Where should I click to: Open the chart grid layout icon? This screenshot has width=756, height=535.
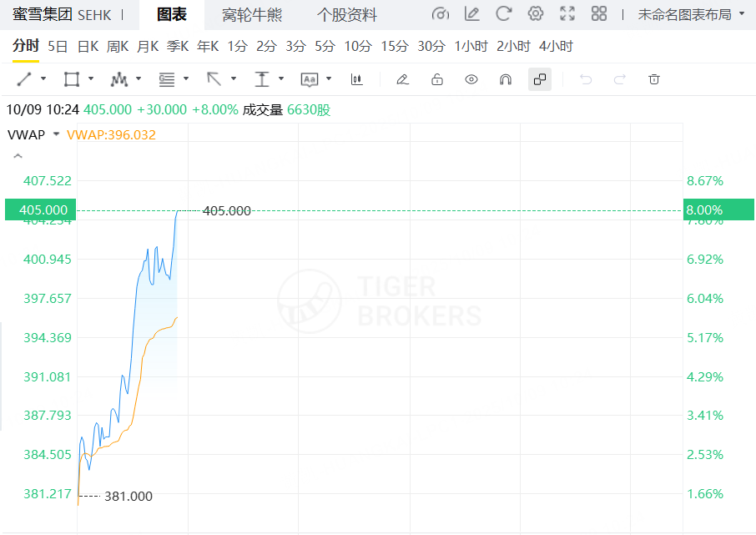(599, 14)
